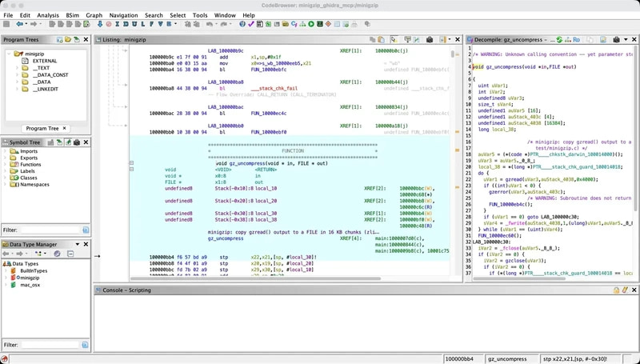Open the Decompile panel dropdown menu arrow
The image size is (640, 364).
tap(626, 39)
